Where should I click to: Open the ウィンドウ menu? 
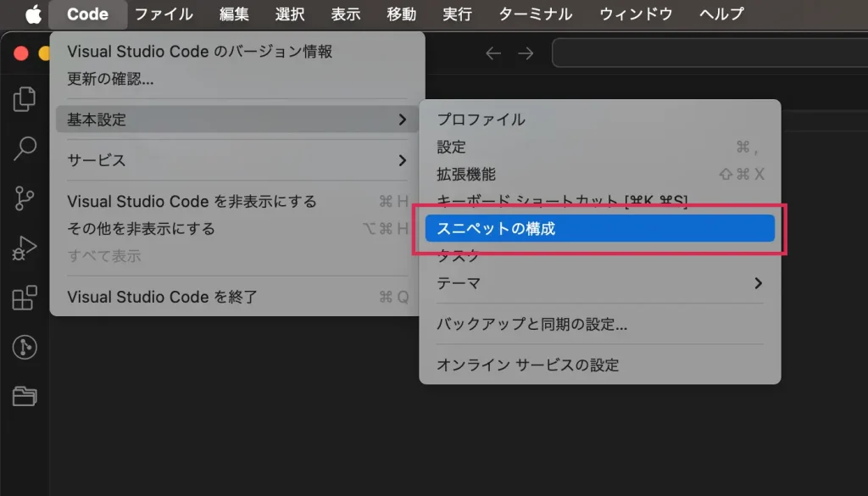click(x=636, y=14)
